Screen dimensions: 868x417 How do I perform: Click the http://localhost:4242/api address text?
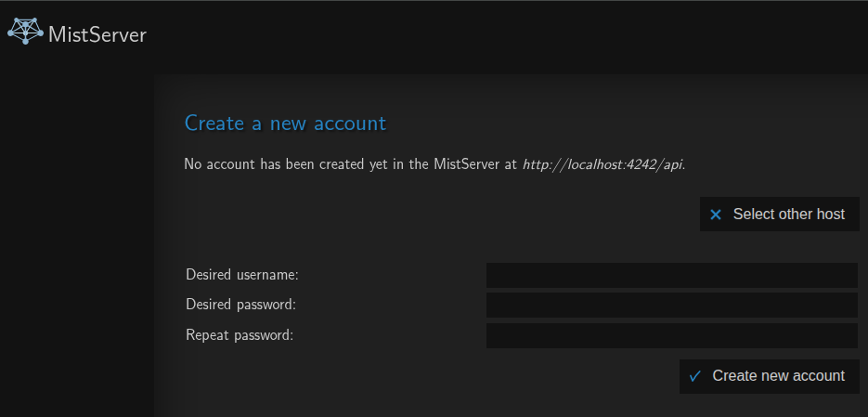(602, 164)
